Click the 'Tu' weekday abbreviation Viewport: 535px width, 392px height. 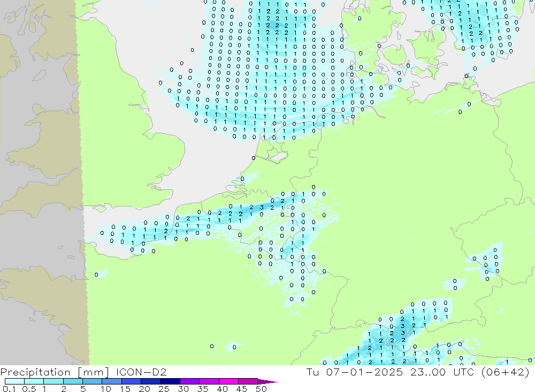pyautogui.click(x=312, y=372)
